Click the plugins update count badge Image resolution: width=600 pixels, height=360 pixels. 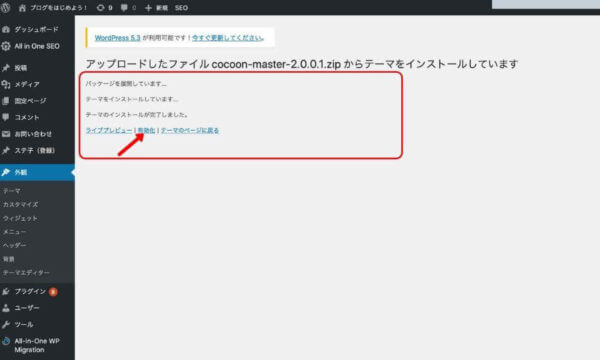click(53, 292)
